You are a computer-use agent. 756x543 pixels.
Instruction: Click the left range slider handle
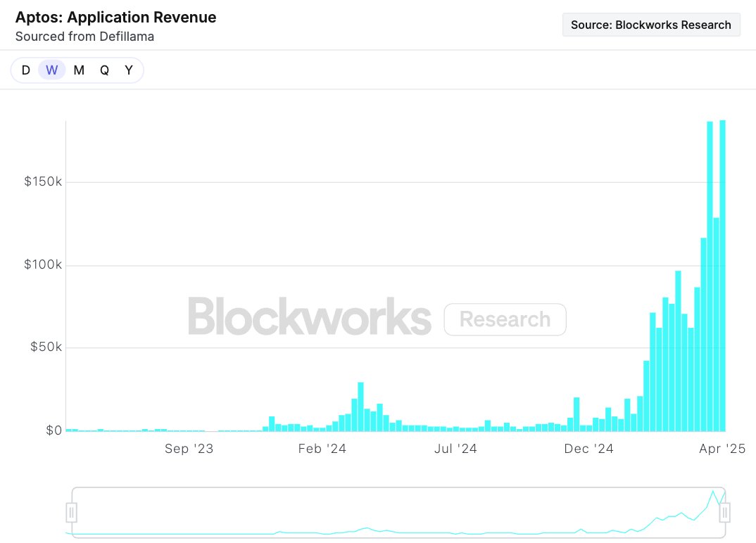(x=71, y=512)
